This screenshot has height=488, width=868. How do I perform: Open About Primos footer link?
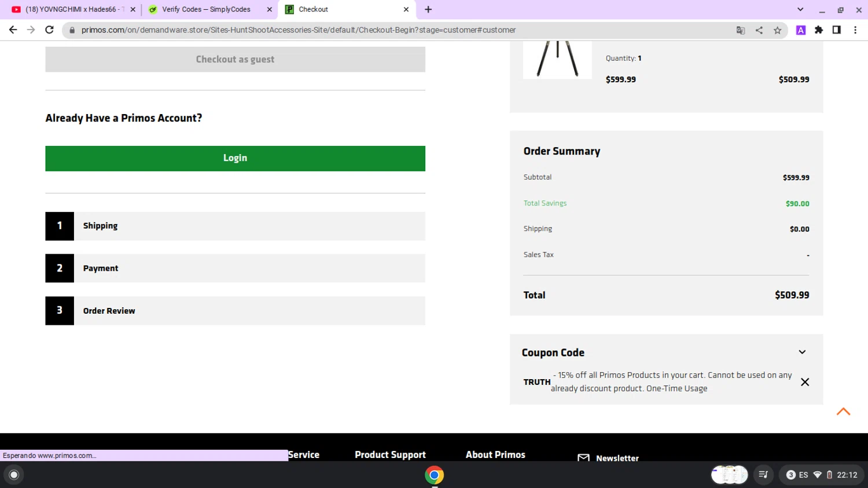[495, 455]
